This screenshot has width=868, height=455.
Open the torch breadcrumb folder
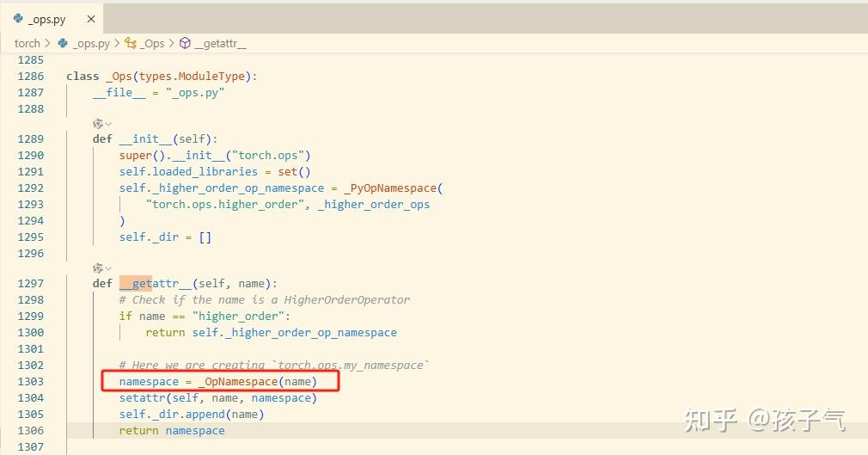28,43
